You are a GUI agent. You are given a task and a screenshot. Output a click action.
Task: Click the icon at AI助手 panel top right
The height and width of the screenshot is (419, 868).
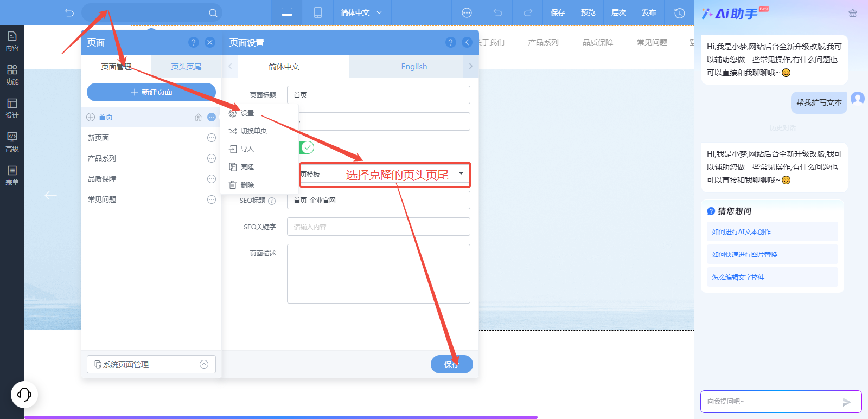853,13
